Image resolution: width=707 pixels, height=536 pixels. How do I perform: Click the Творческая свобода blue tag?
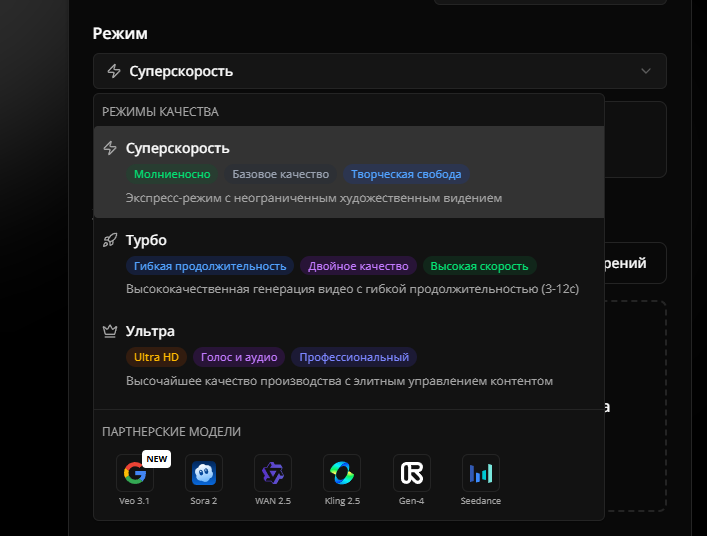[x=405, y=174]
